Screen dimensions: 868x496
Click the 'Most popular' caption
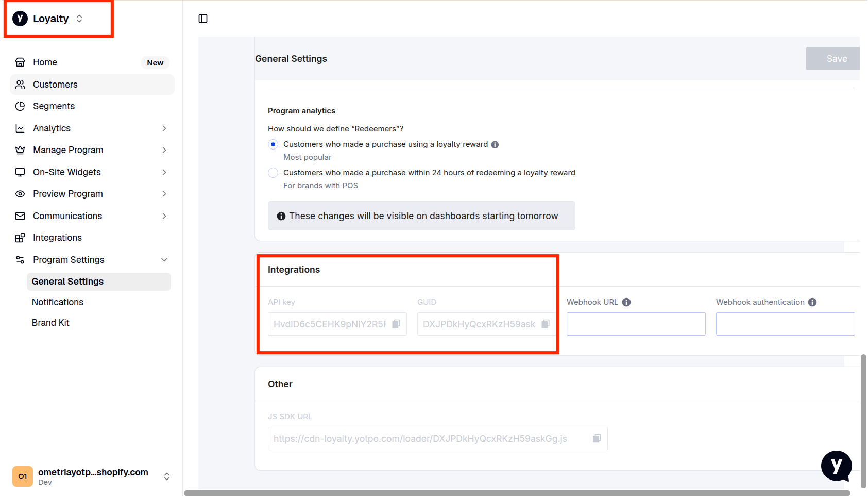[307, 157]
